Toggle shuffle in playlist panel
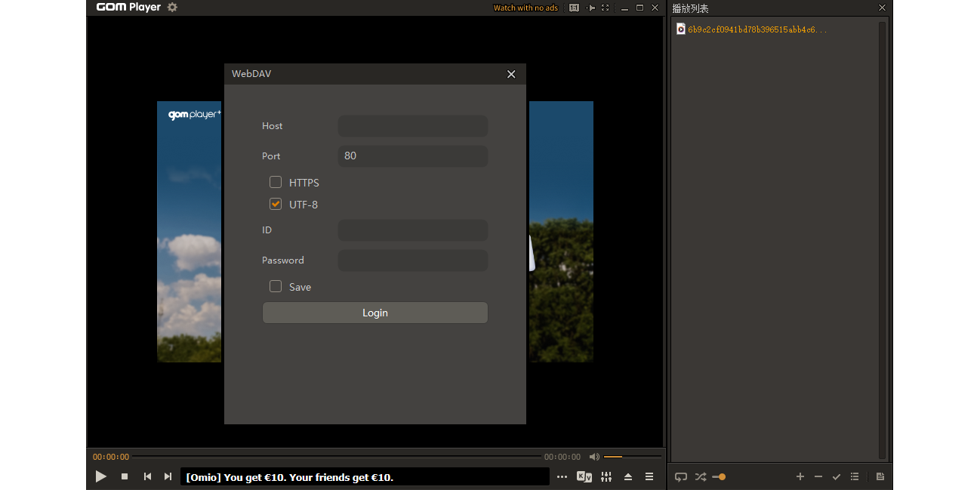This screenshot has width=980, height=490. [700, 476]
